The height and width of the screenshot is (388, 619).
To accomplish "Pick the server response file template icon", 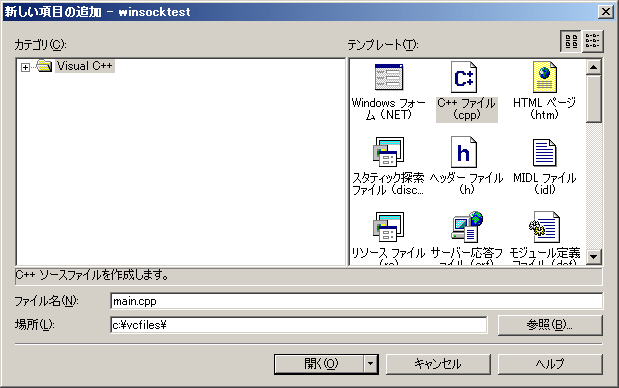I will tap(468, 227).
